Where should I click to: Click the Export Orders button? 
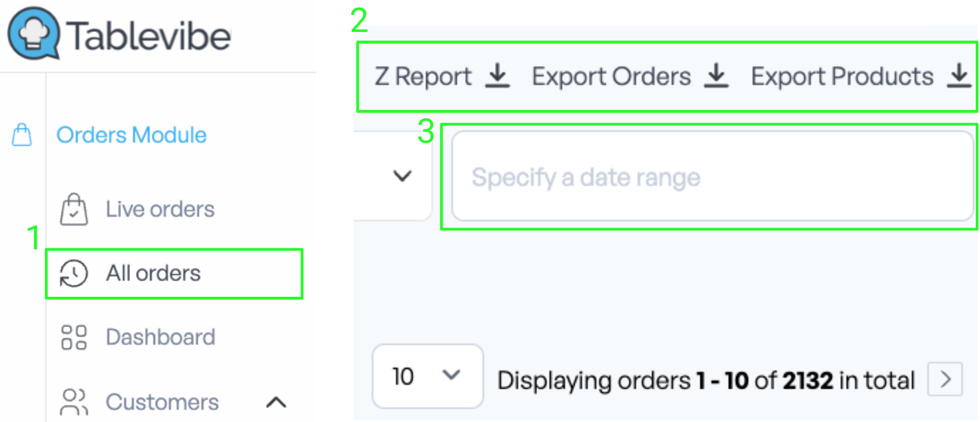[630, 76]
